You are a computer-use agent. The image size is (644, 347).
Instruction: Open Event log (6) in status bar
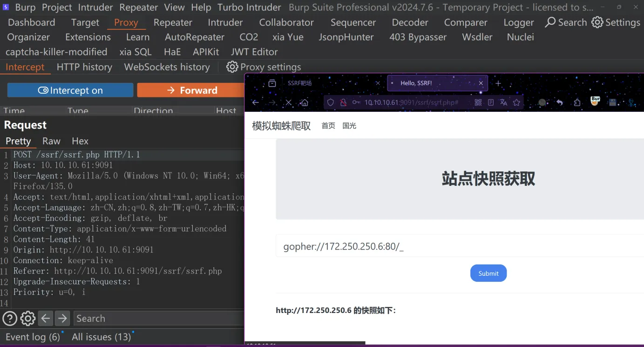(33, 337)
